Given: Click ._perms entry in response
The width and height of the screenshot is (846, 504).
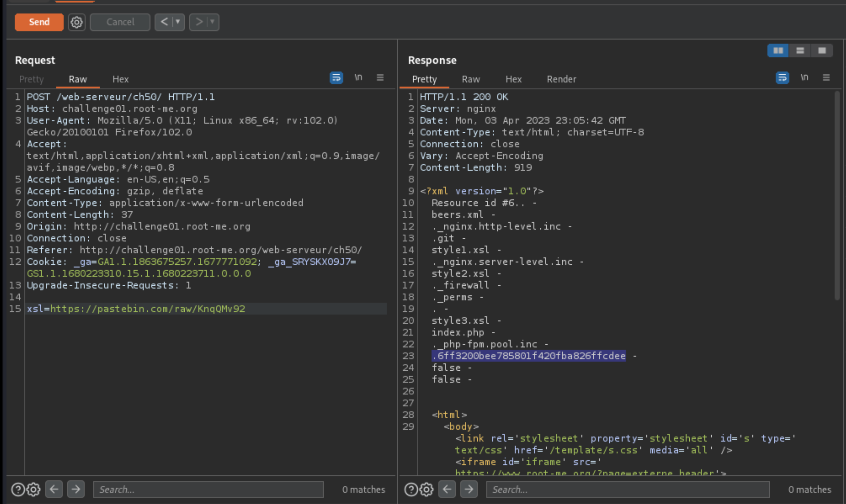Looking at the screenshot, I should click(x=452, y=297).
